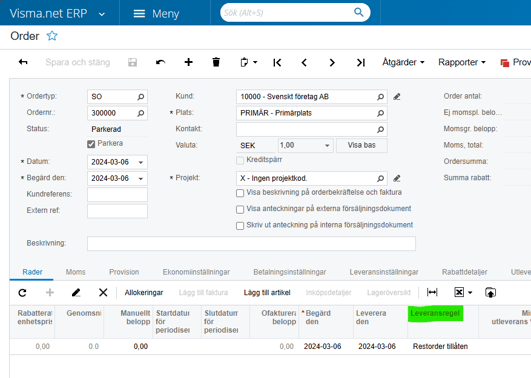Viewport: 531px width, 378px height.
Task: Click the Kundreferens input field
Action: (117, 194)
